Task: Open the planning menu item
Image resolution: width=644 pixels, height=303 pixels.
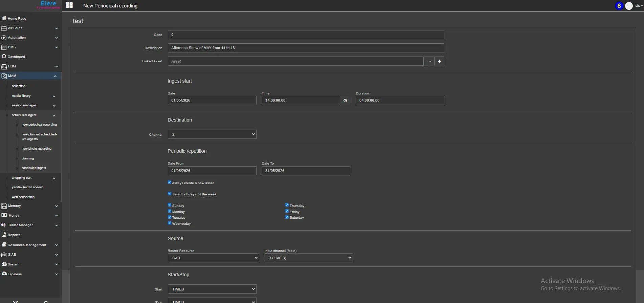Action: (28, 158)
